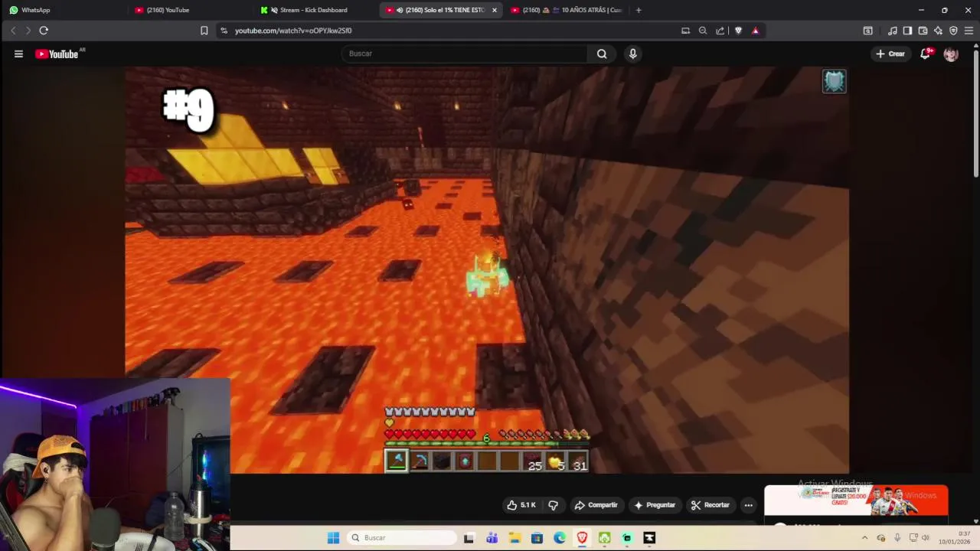Go back to previous page
Viewport: 980px width, 551px height.
(13, 31)
